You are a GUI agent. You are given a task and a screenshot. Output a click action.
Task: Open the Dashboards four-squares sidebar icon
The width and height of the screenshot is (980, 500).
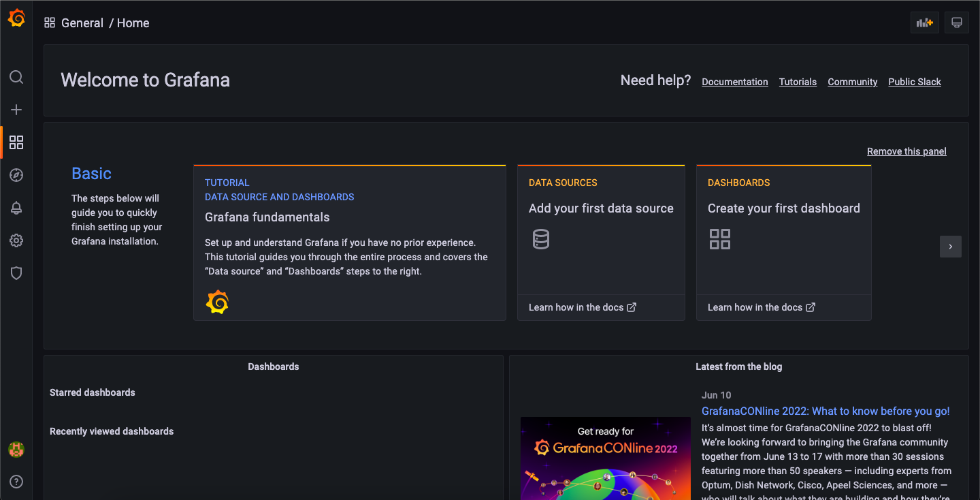[16, 142]
